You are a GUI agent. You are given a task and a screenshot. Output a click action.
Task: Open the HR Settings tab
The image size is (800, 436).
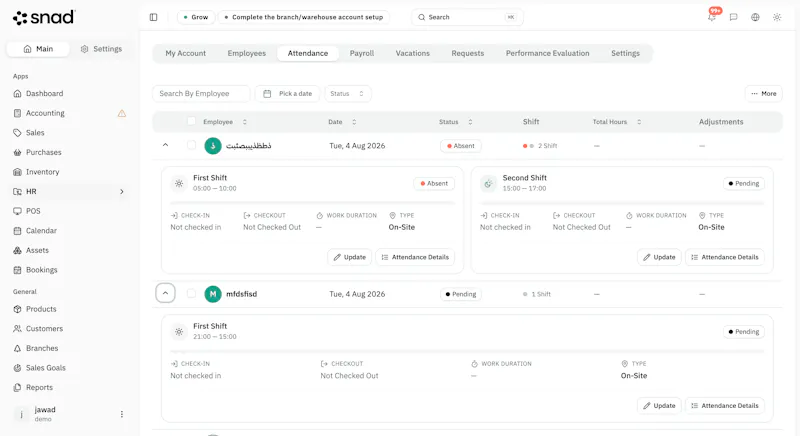[x=626, y=53]
